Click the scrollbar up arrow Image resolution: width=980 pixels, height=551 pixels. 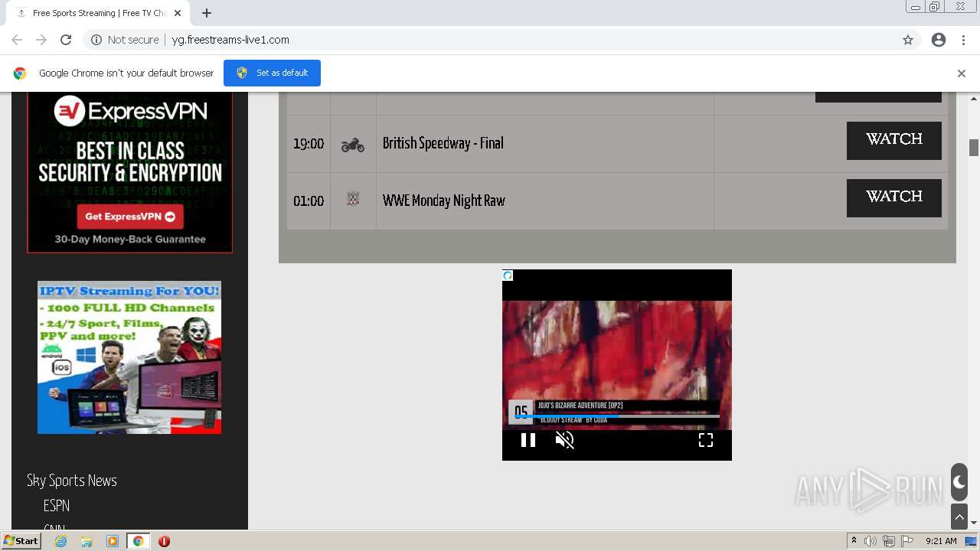tap(974, 99)
